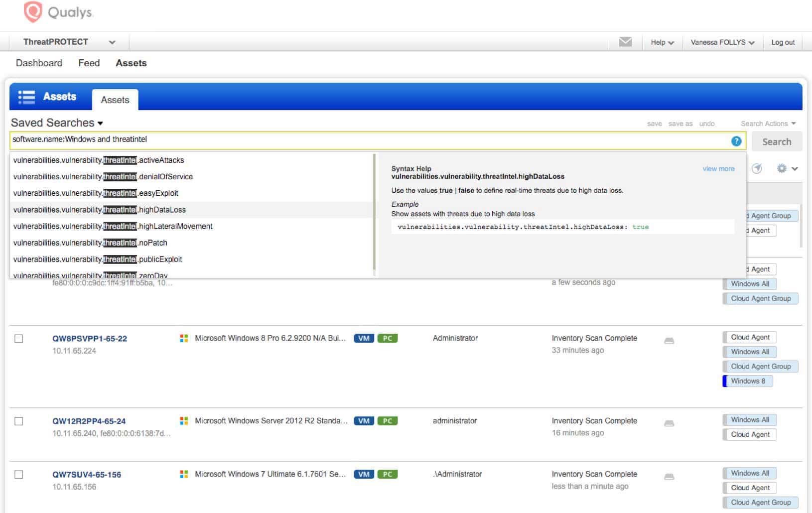Click the mail envelope icon

(625, 42)
